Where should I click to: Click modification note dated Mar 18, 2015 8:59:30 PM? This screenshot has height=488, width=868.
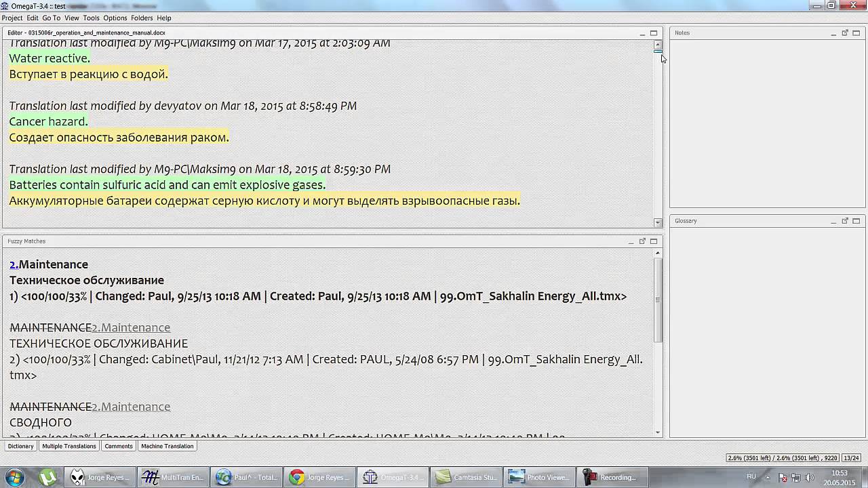click(199, 169)
